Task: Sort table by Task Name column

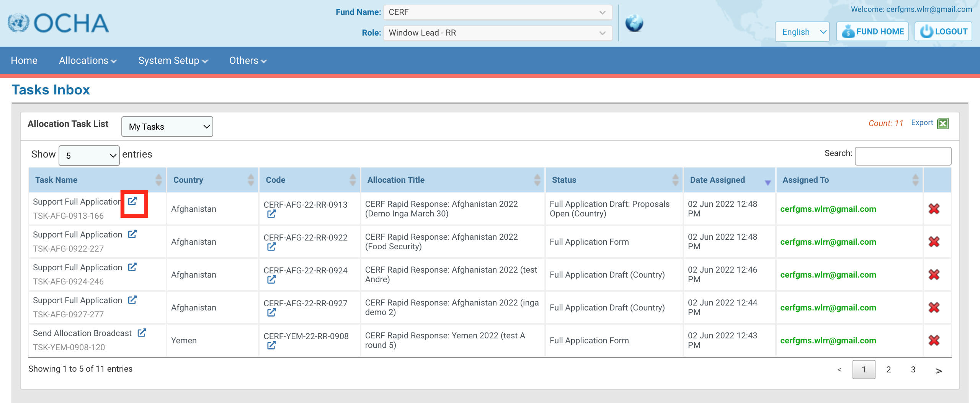Action: 97,180
